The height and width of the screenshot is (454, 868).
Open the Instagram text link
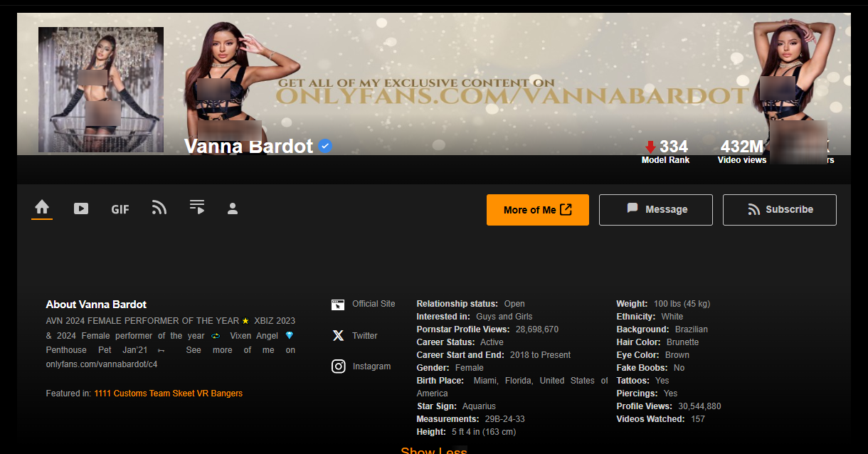coord(371,366)
